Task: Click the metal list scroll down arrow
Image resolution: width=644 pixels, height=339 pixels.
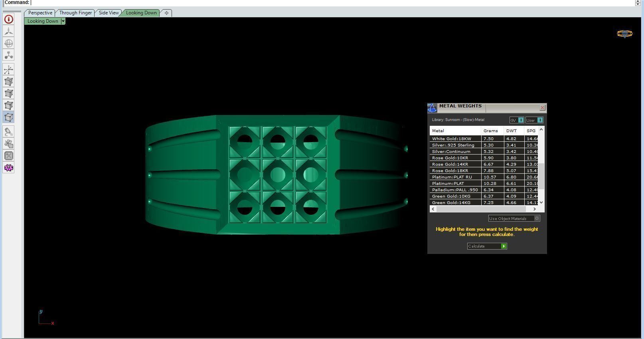Action: point(541,202)
